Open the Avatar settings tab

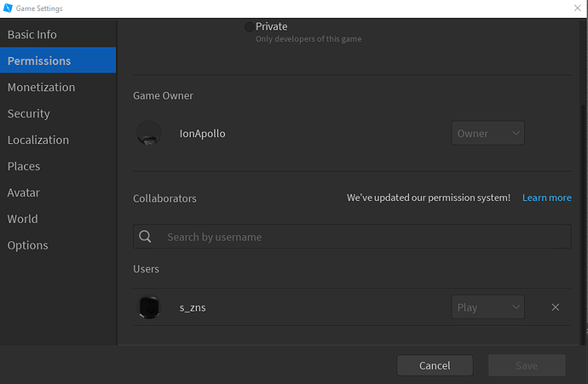tap(24, 192)
